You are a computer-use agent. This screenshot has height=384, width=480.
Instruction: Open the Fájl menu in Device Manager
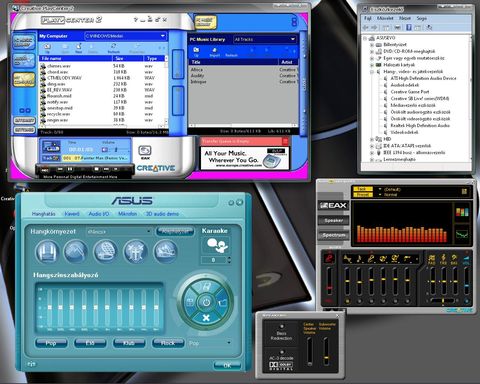[368, 18]
